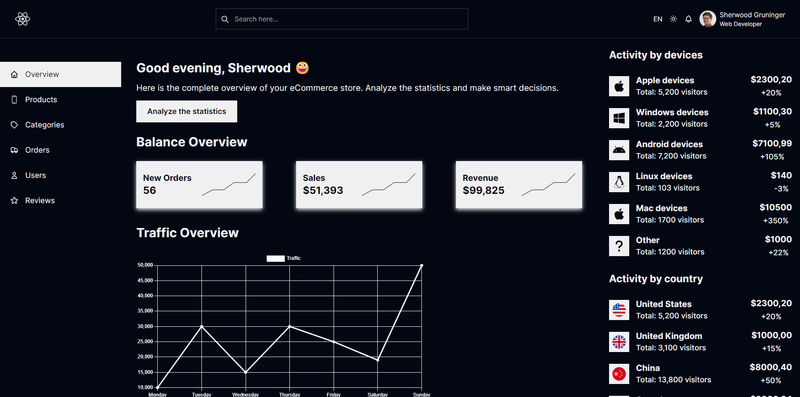Go to the Users page
Screen dimensions: 800x397
pos(61,175)
